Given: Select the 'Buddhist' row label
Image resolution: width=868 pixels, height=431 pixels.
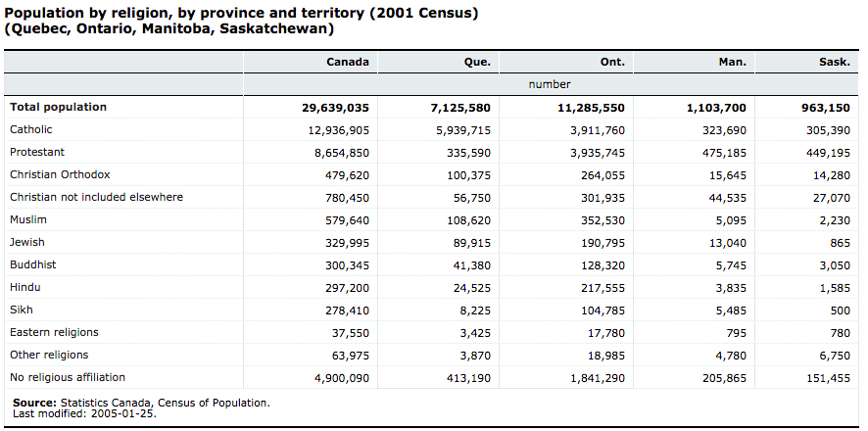Looking at the screenshot, I should [x=33, y=265].
